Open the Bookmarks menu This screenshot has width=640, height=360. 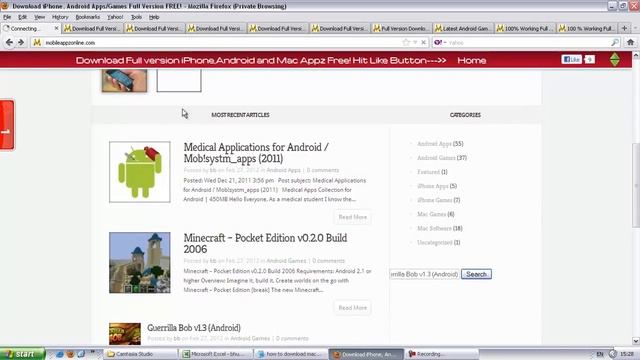coord(88,17)
